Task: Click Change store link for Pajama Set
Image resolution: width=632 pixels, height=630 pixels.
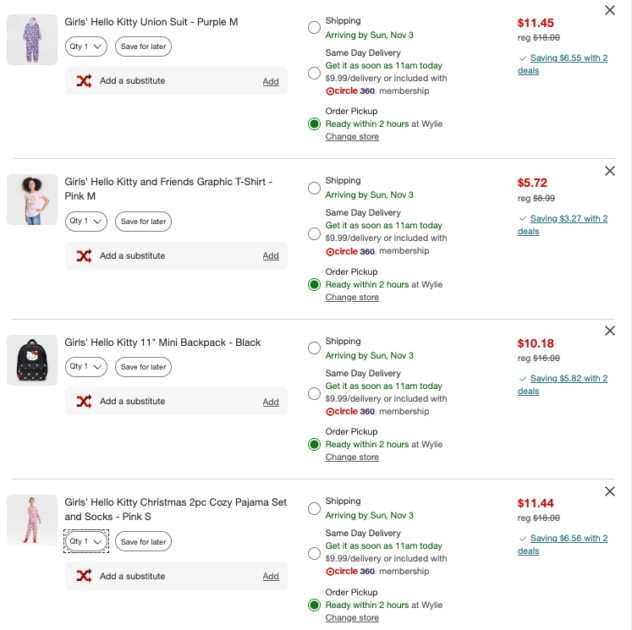Action: (352, 618)
